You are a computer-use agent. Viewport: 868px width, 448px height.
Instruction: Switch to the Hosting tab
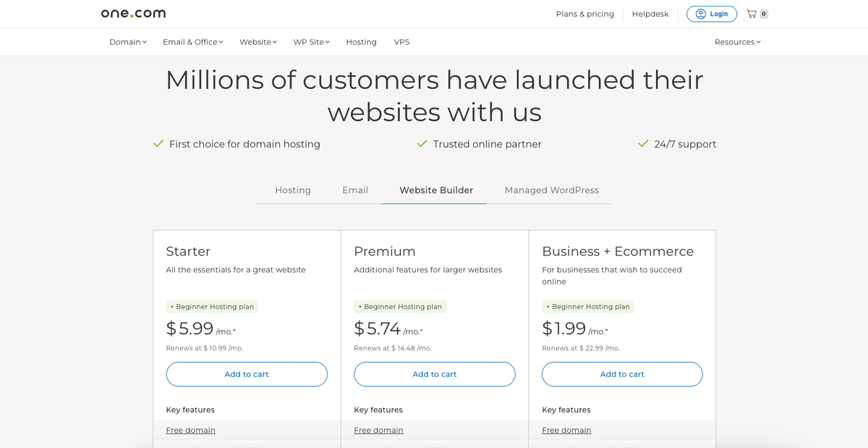(293, 190)
